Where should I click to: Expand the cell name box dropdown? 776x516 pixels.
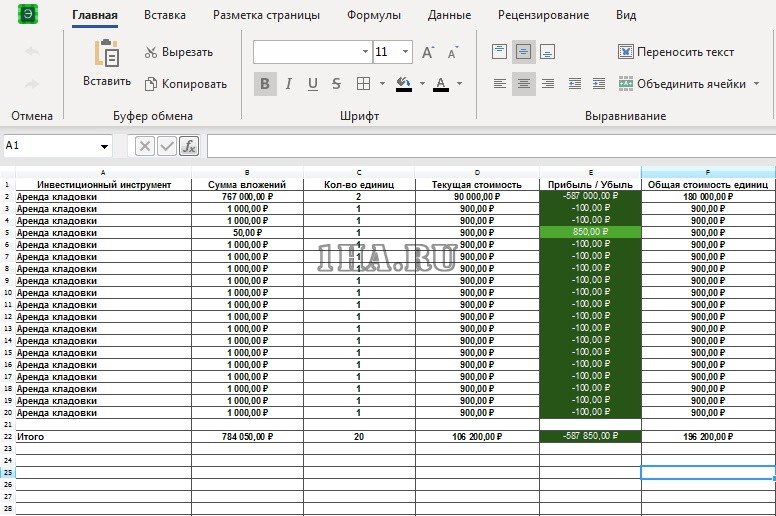(104, 146)
